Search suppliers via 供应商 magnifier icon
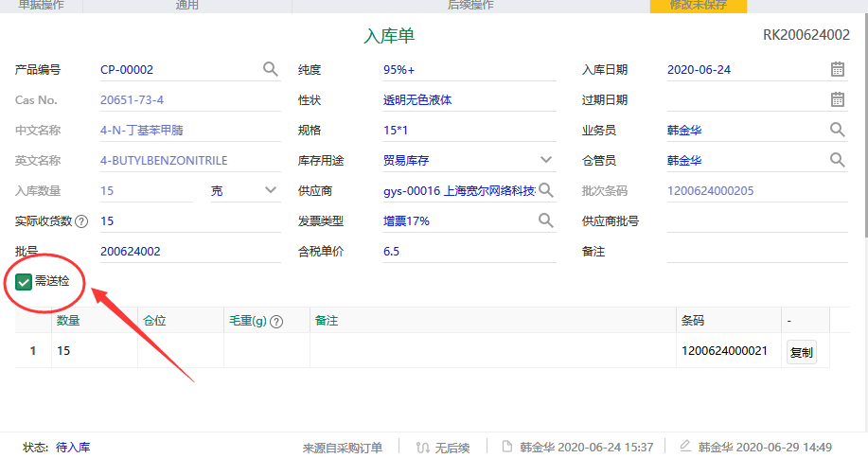This screenshot has width=868, height=458. tap(546, 190)
